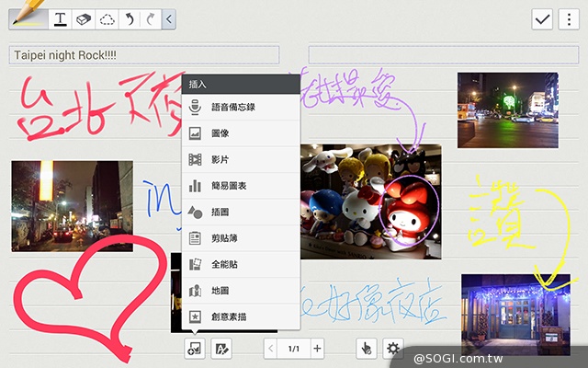588x368 pixels.
Task: Open the three-dot overflow menu
Action: pos(569,19)
